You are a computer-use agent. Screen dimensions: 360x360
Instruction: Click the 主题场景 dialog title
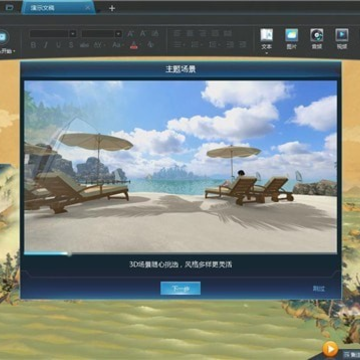point(180,69)
